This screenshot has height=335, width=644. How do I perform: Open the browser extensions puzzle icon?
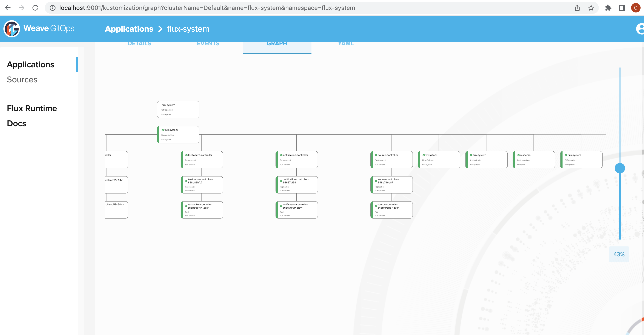point(608,8)
